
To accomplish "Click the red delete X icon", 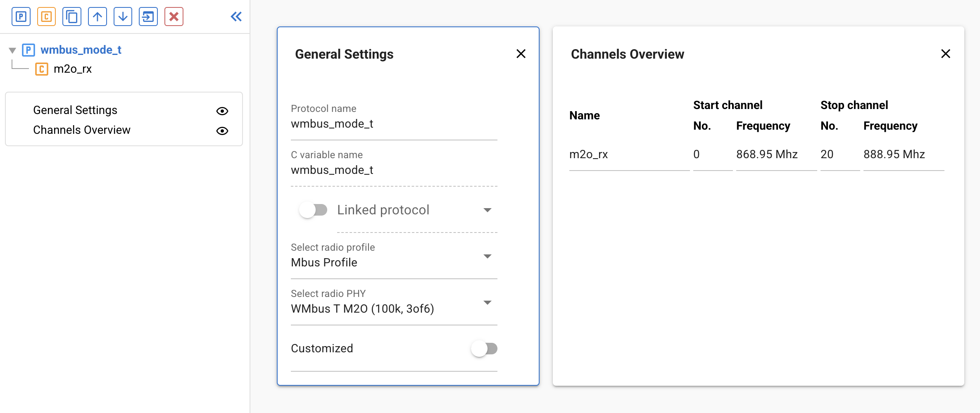I will pos(174,17).
